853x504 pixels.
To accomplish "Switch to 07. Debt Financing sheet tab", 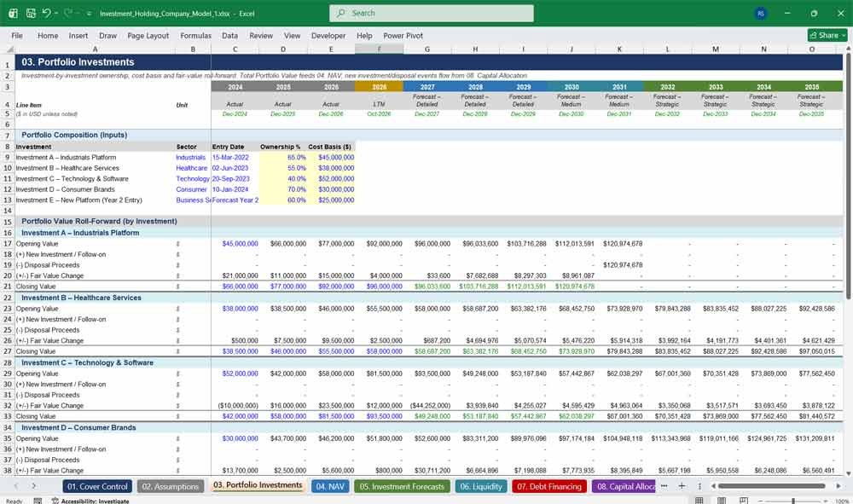I will tap(549, 487).
